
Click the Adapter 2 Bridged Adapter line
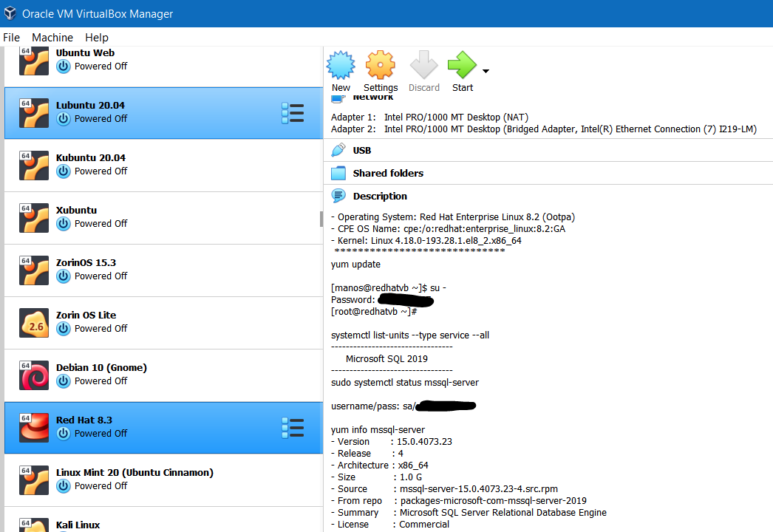[544, 129]
